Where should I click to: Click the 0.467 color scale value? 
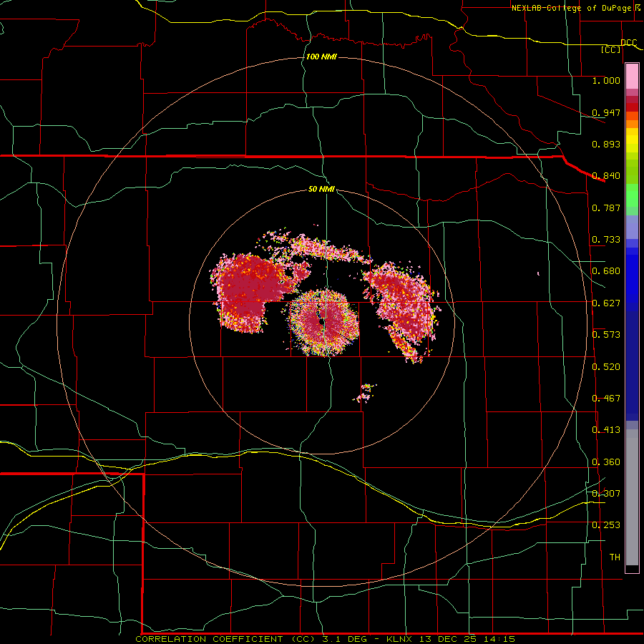606,399
